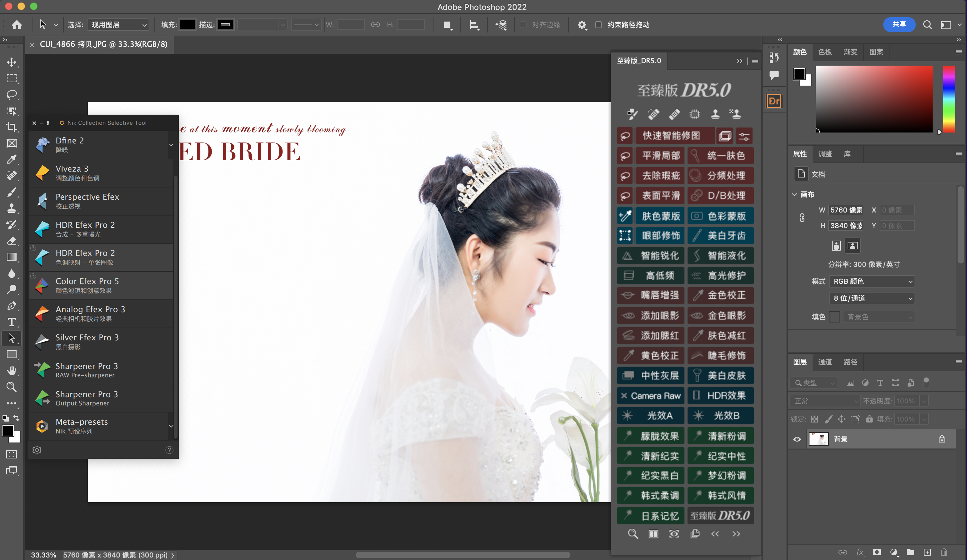Click the DR plugin panel icon
The image size is (967, 560).
774,101
